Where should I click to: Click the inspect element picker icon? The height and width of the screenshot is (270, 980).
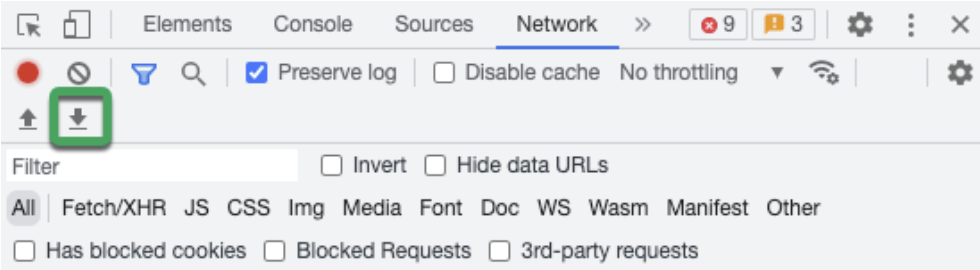pyautogui.click(x=29, y=26)
